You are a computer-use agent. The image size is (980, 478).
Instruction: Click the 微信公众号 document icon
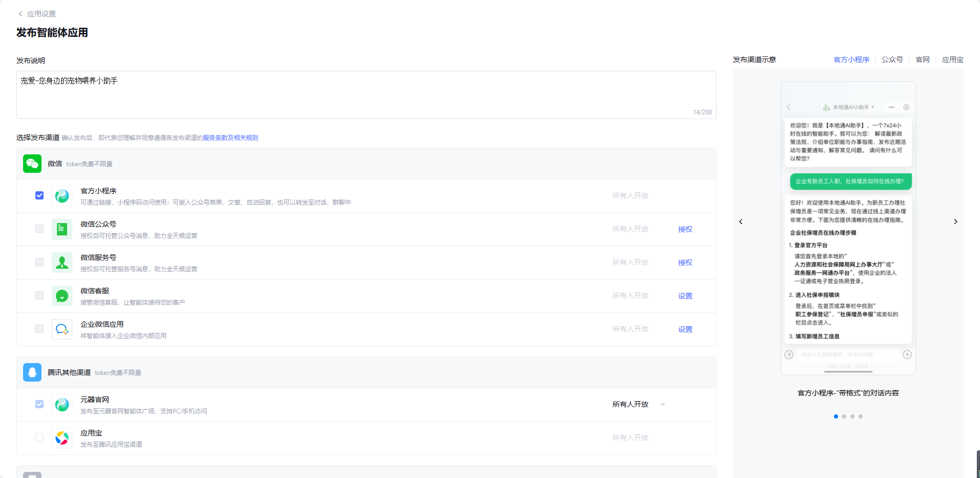click(62, 229)
